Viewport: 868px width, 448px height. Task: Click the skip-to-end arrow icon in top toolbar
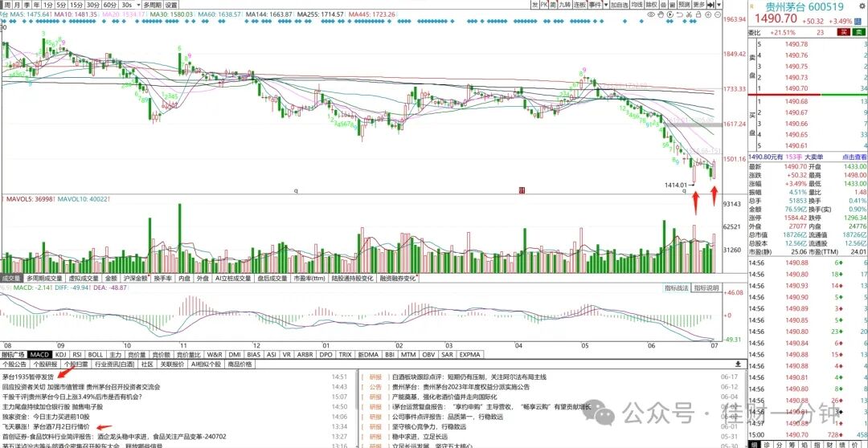711,5
